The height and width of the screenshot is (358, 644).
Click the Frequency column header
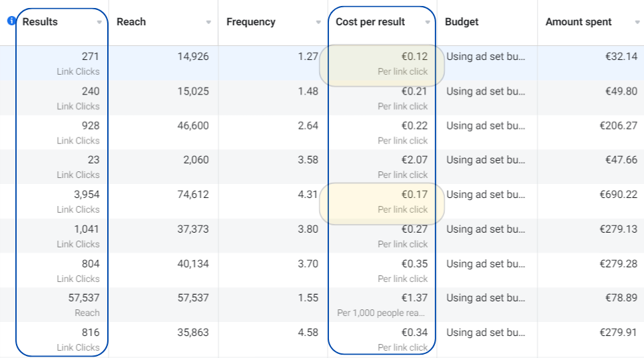click(250, 22)
